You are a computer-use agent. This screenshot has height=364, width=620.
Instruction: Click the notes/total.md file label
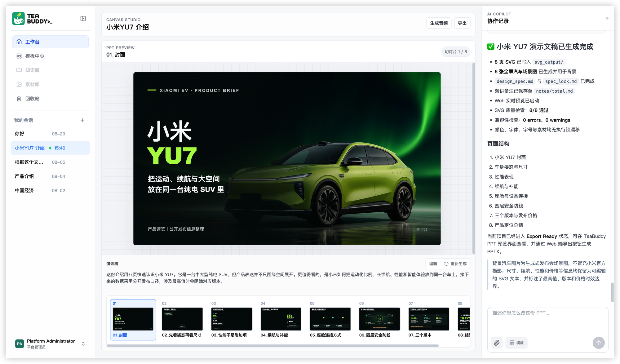(554, 91)
